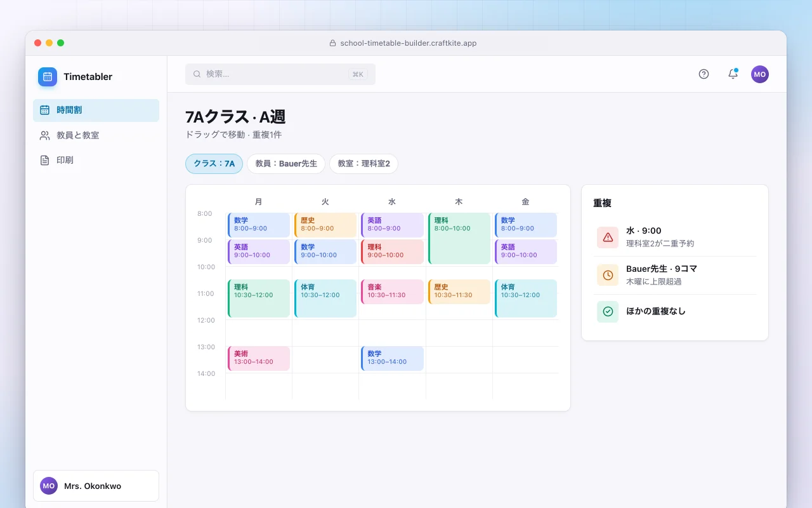Select Wednesday 音楽 10:30–11:30 lesson
Screen dimensions: 812x508
click(x=392, y=292)
